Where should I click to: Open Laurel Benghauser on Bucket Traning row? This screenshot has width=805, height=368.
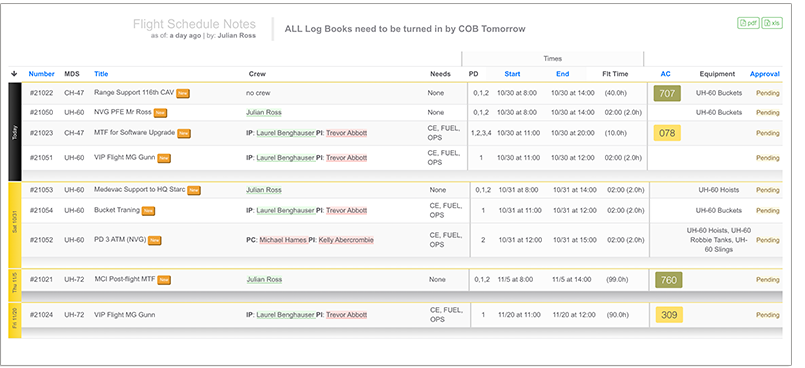click(285, 210)
